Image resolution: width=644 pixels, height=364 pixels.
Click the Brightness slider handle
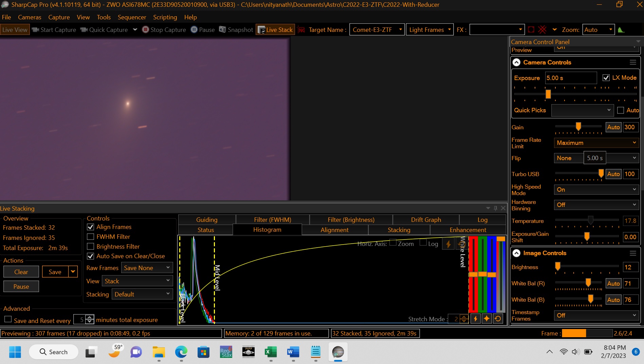[557, 266]
